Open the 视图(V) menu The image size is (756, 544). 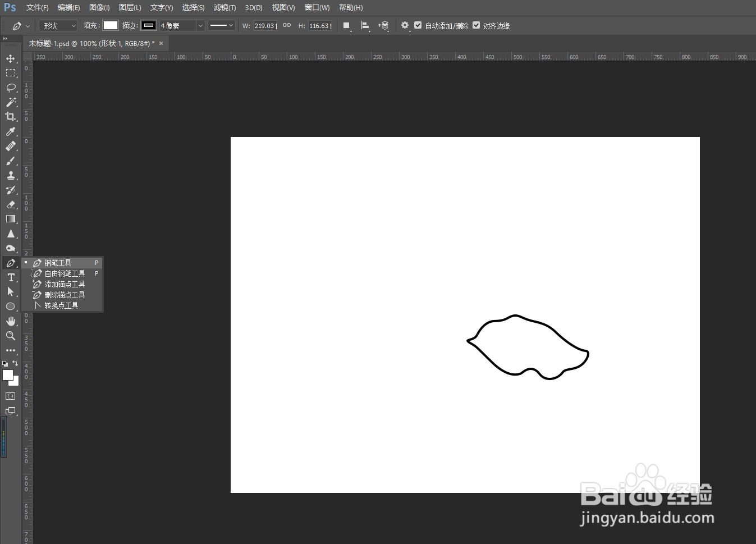coord(283,8)
